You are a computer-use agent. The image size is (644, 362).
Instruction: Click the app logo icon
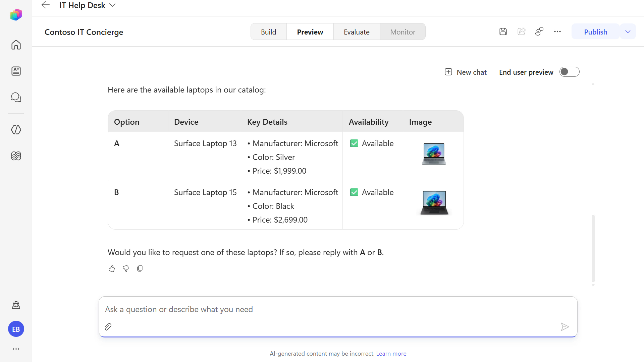tap(16, 15)
